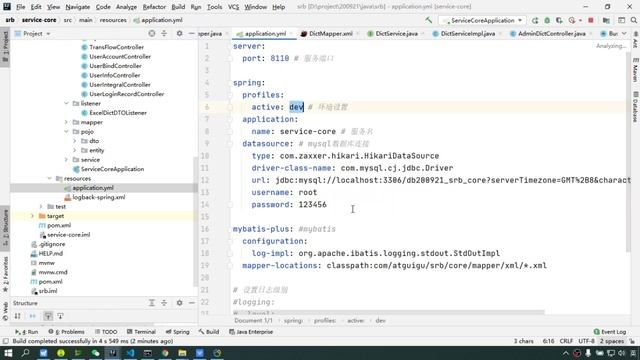Select logback-spring.xml in project tree
Screen dimensions: 640x360
coord(98,197)
